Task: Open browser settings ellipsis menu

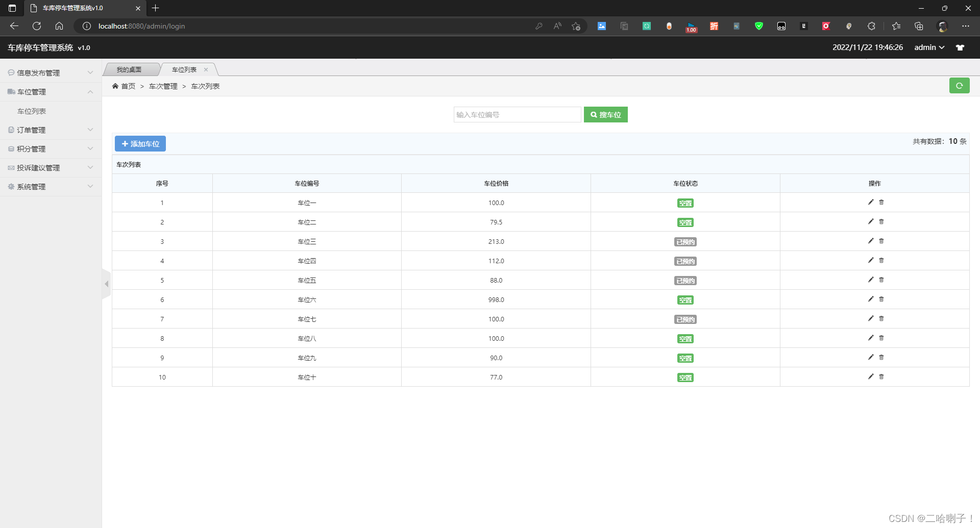Action: click(x=965, y=26)
